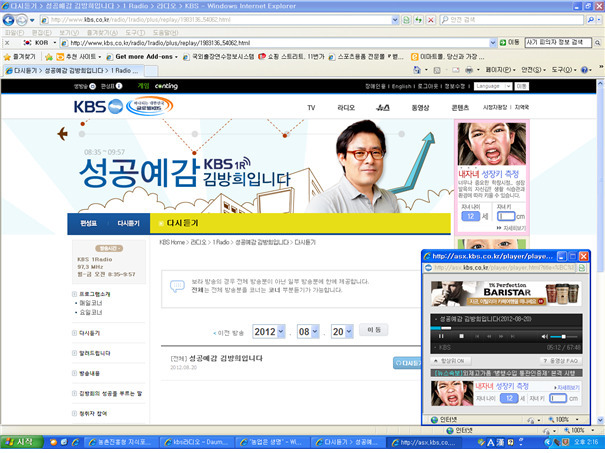605x453 pixels.
Task: Click the Get more Add-ons favorites link
Action: click(141, 57)
